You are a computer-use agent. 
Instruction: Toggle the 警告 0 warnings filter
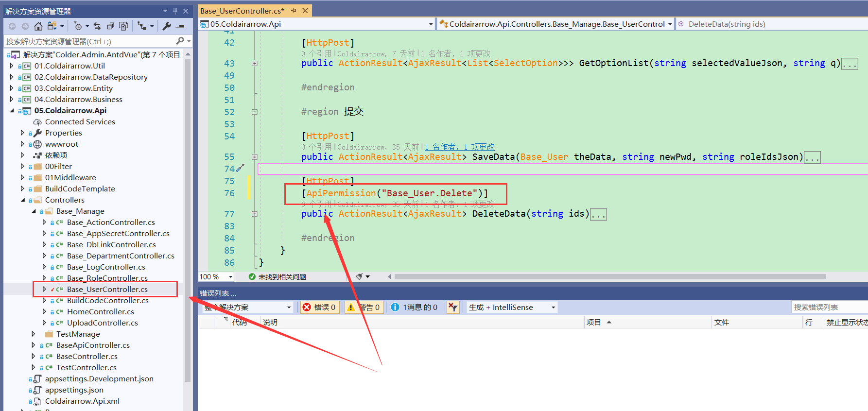pos(364,307)
